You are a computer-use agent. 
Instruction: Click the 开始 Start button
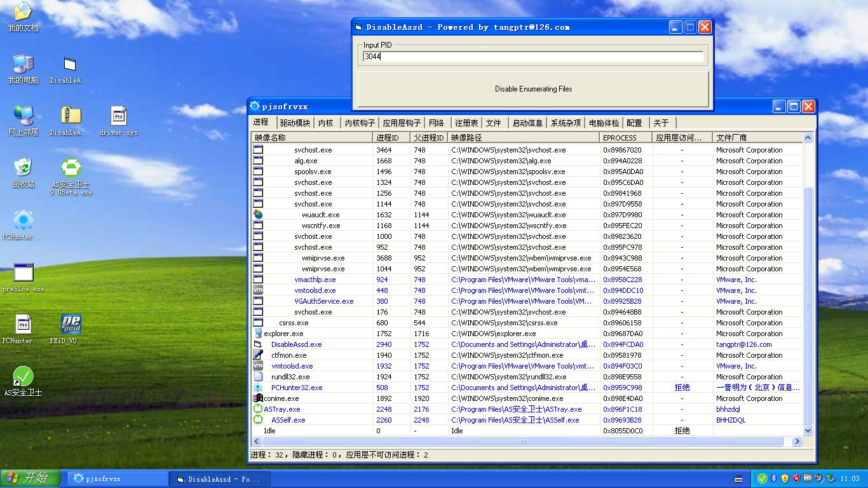31,478
